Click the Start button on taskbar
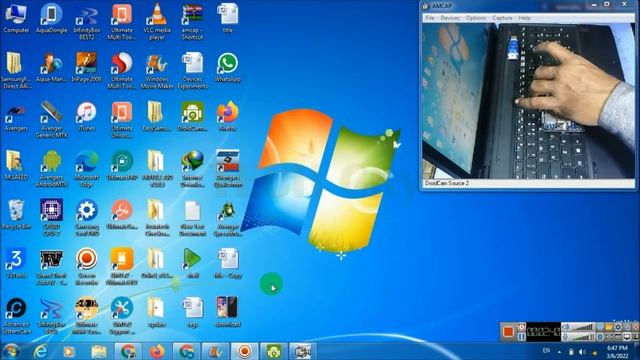The height and width of the screenshot is (360, 640). pyautogui.click(x=11, y=351)
